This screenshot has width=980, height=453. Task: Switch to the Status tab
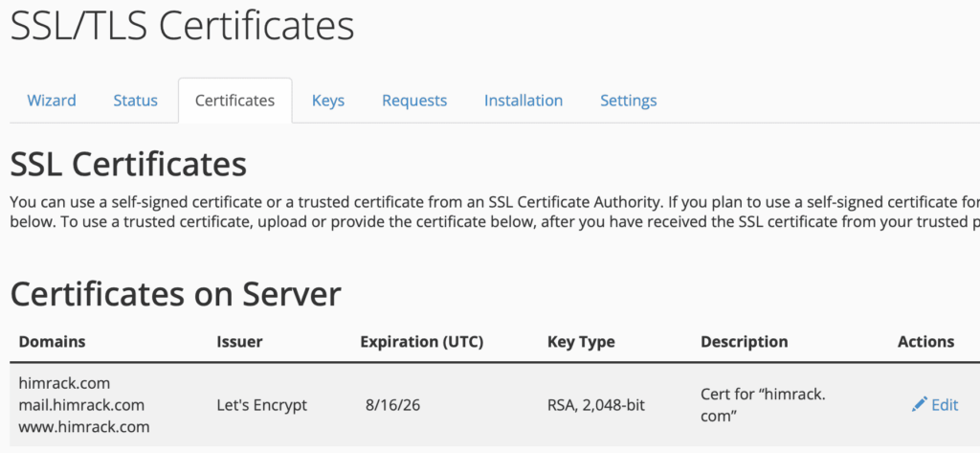[135, 101]
